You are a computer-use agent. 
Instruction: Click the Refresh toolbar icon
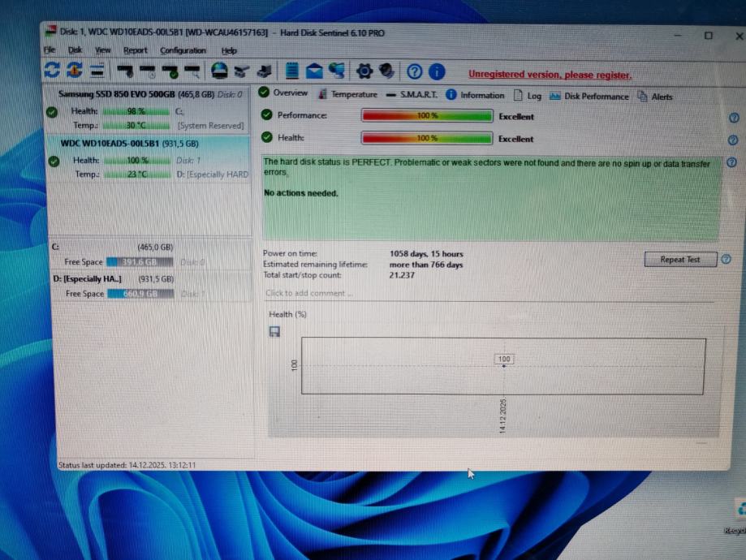click(x=51, y=70)
